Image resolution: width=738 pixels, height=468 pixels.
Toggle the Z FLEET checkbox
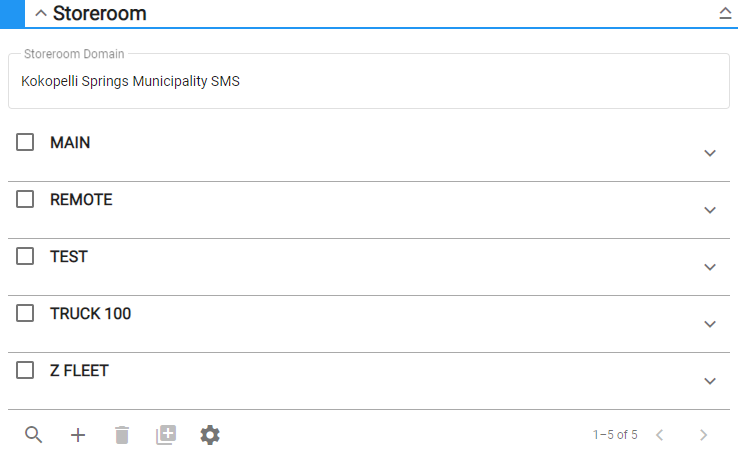pos(25,371)
